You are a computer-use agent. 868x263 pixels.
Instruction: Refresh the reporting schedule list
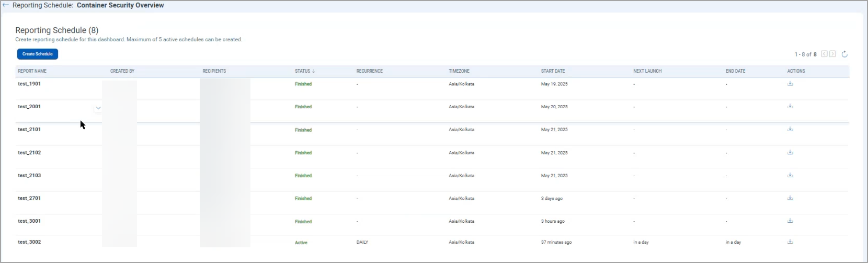coord(844,54)
